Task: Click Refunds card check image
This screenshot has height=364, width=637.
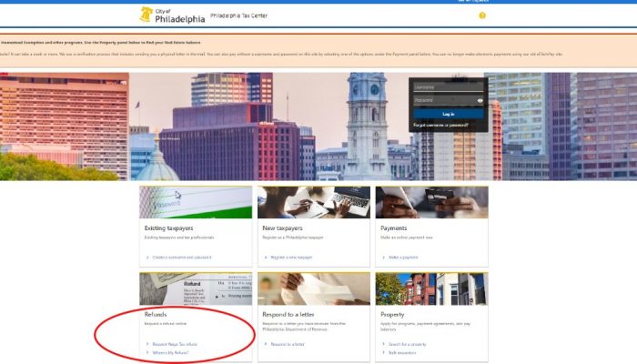Action: pos(196,288)
